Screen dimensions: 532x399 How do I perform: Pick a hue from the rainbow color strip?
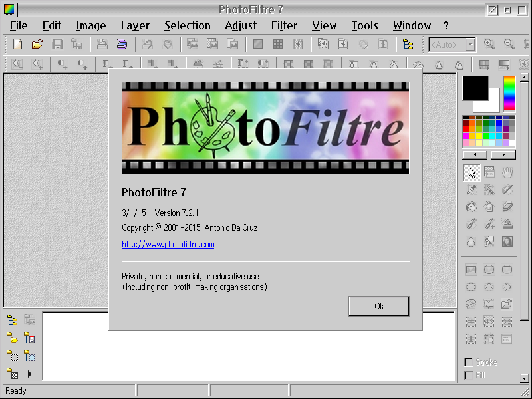[x=509, y=93]
